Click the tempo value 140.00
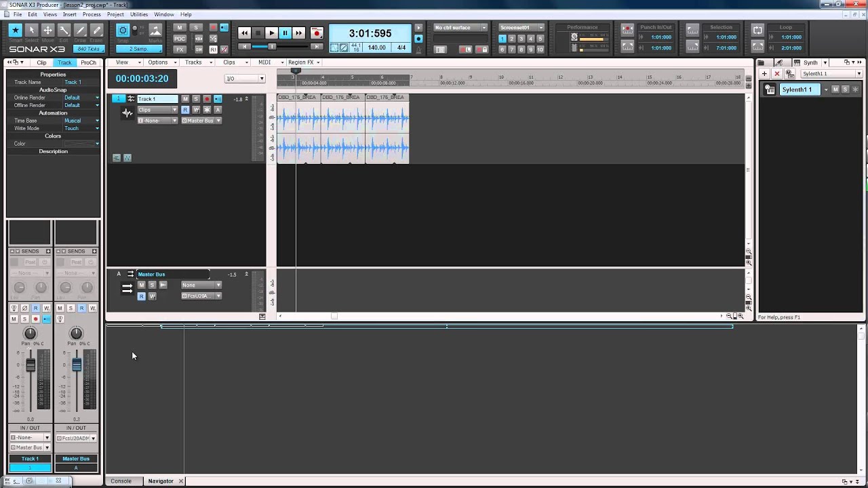Image resolution: width=868 pixels, height=488 pixels. point(376,47)
